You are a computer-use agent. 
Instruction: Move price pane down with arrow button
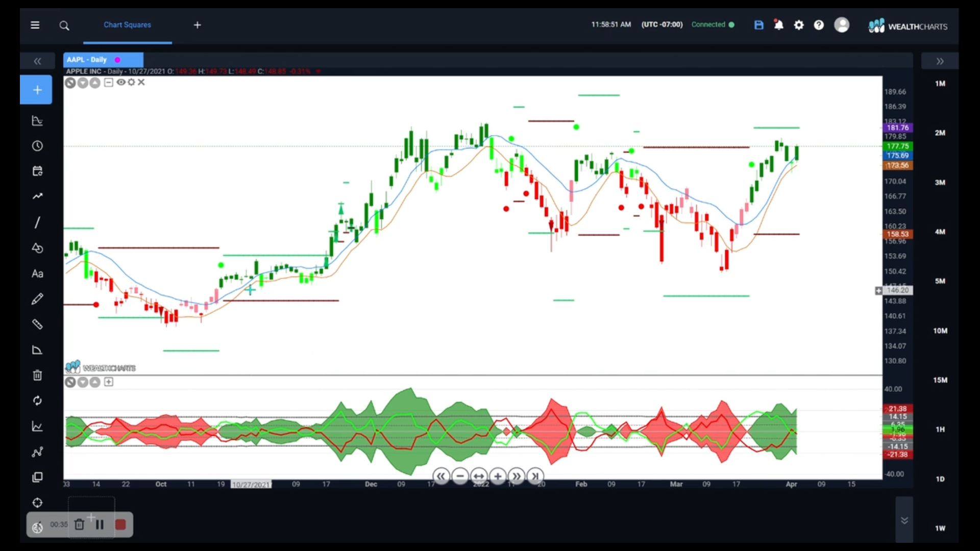point(83,83)
